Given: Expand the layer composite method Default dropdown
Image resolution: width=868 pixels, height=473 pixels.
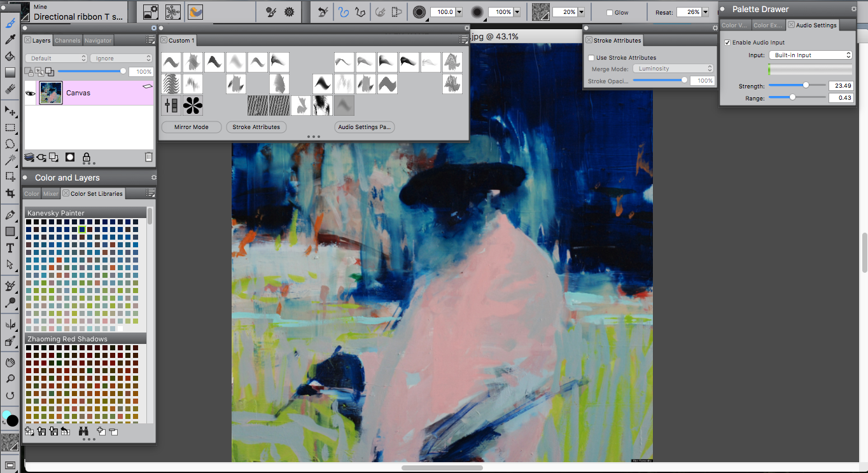Looking at the screenshot, I should [x=55, y=58].
